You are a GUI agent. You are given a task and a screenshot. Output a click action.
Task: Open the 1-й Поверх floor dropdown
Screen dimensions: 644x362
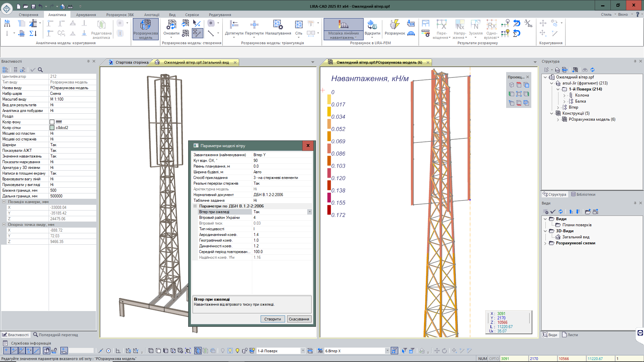point(303,351)
